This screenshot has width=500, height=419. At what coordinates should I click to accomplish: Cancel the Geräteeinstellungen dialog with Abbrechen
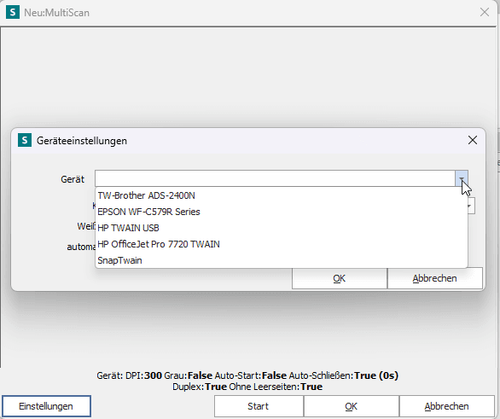[x=435, y=278]
